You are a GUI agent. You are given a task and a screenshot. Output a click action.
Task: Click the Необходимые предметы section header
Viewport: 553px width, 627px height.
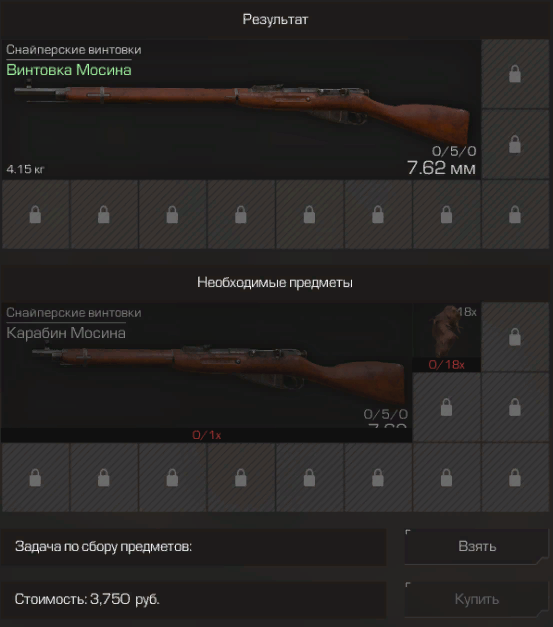pyautogui.click(x=275, y=282)
